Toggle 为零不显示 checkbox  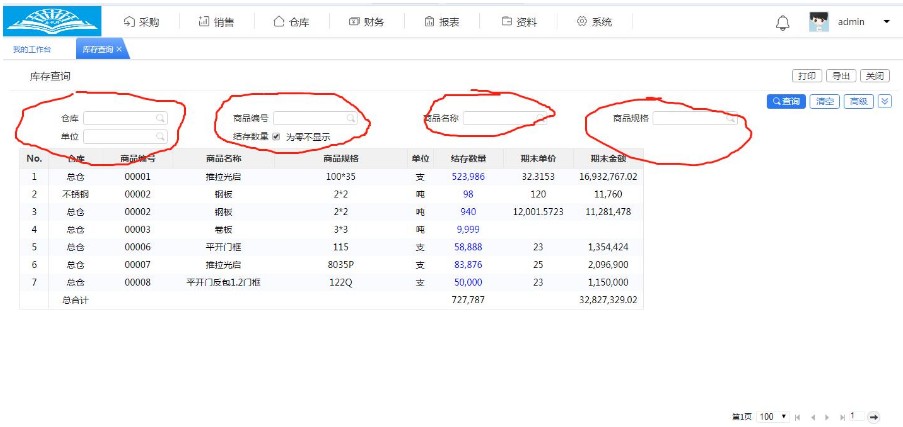coord(277,136)
